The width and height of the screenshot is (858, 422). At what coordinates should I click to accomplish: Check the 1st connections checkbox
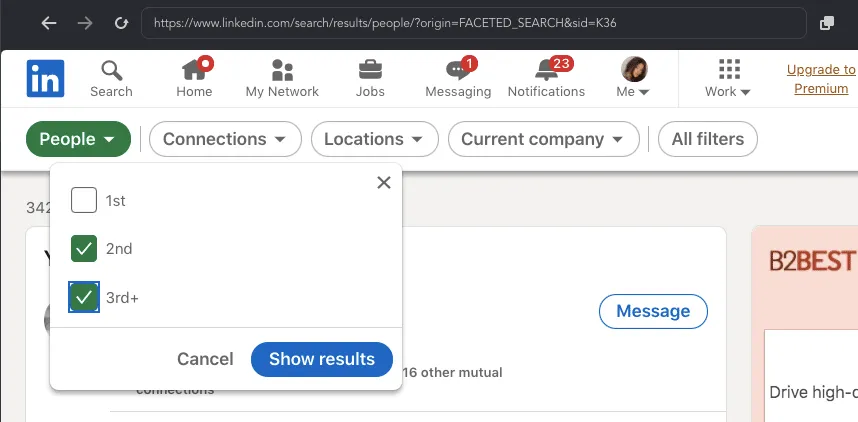coord(84,200)
